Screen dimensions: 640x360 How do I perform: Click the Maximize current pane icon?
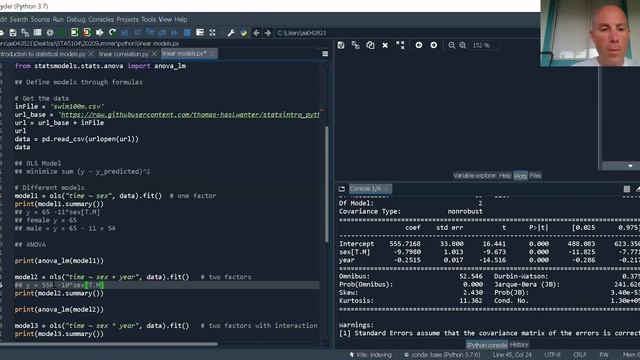(212, 33)
